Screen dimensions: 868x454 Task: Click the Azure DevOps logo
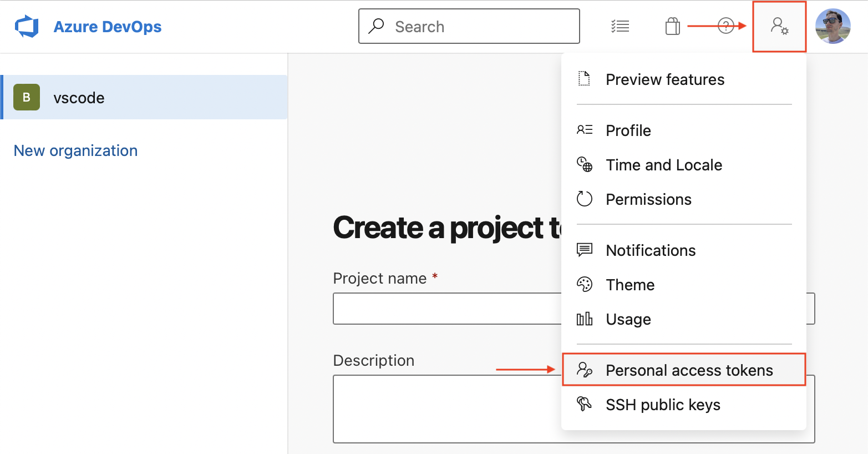(x=27, y=26)
